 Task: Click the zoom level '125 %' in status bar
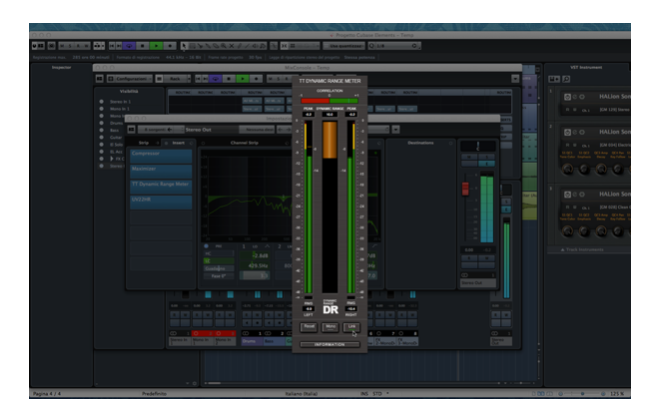(617, 394)
